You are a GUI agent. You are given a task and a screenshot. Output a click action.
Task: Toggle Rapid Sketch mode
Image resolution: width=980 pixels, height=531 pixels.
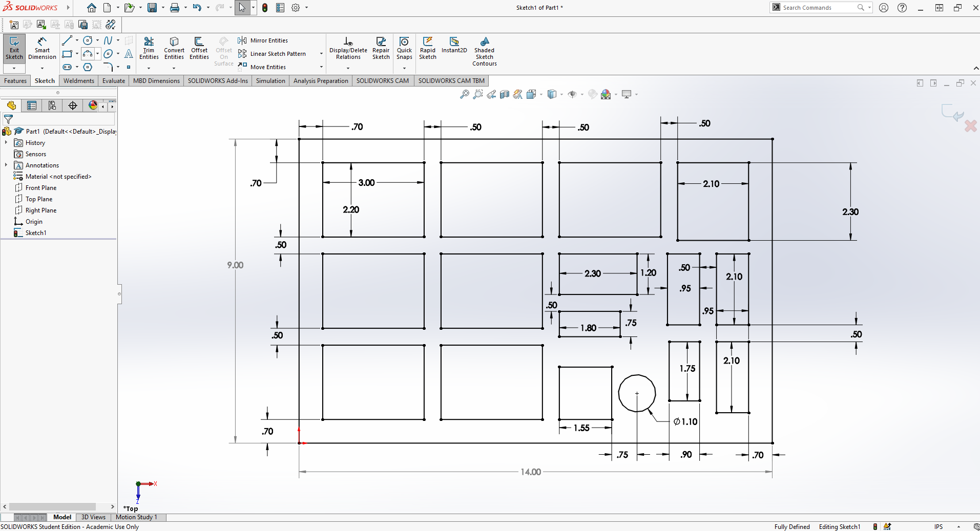428,48
